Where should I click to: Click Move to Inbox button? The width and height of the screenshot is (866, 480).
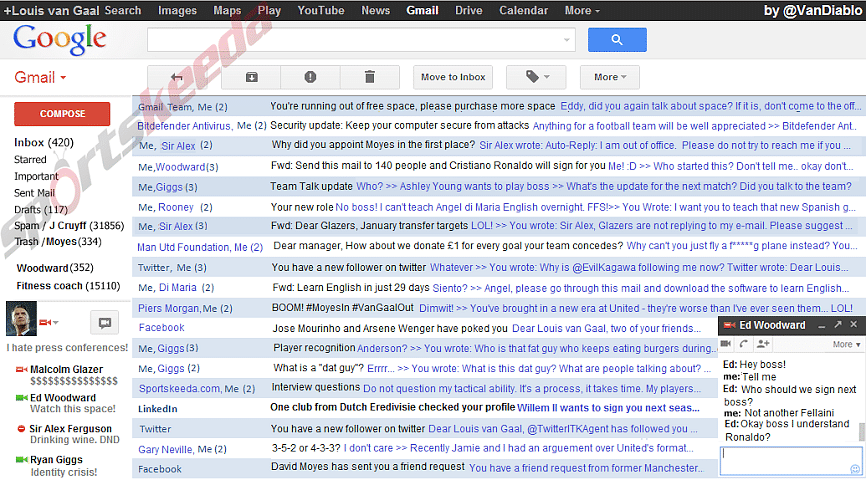click(x=453, y=77)
